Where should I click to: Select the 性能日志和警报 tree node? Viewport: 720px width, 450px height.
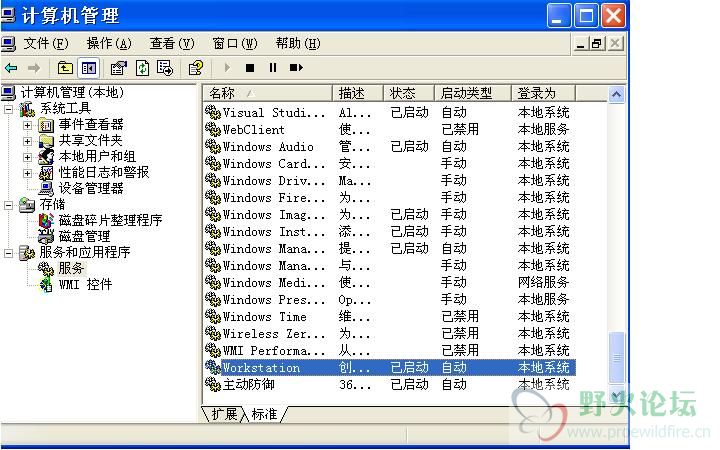[104, 173]
